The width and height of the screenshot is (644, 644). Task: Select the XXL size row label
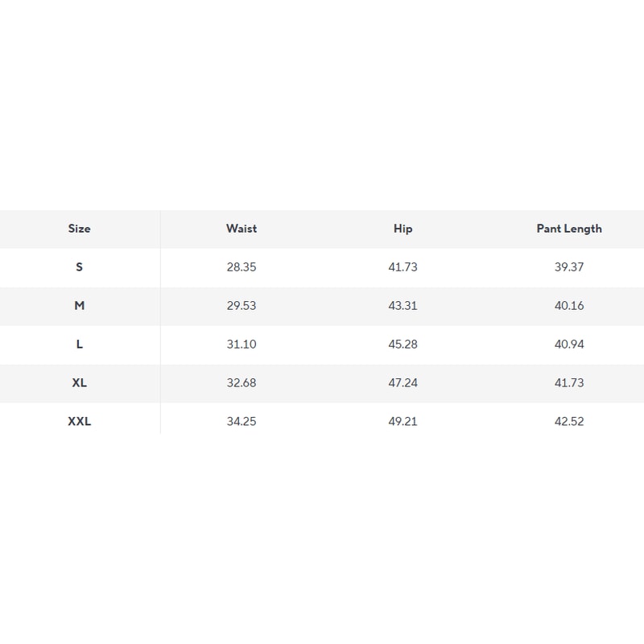tap(79, 422)
